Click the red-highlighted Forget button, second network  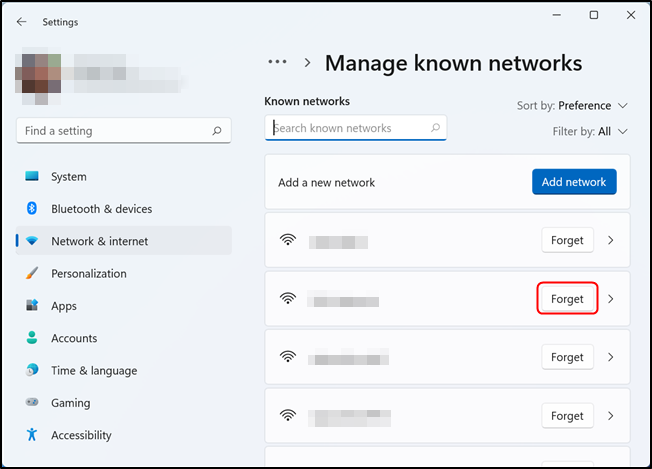tap(567, 299)
